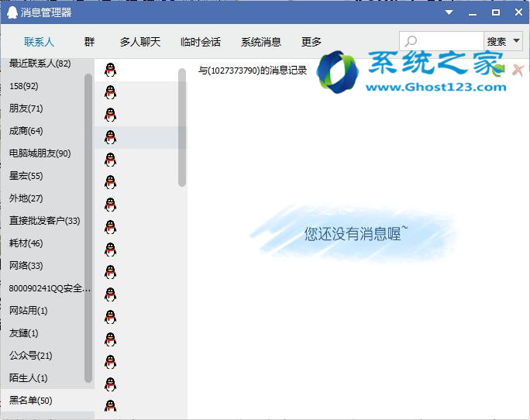Click the magnifier icon in search box

click(x=411, y=41)
